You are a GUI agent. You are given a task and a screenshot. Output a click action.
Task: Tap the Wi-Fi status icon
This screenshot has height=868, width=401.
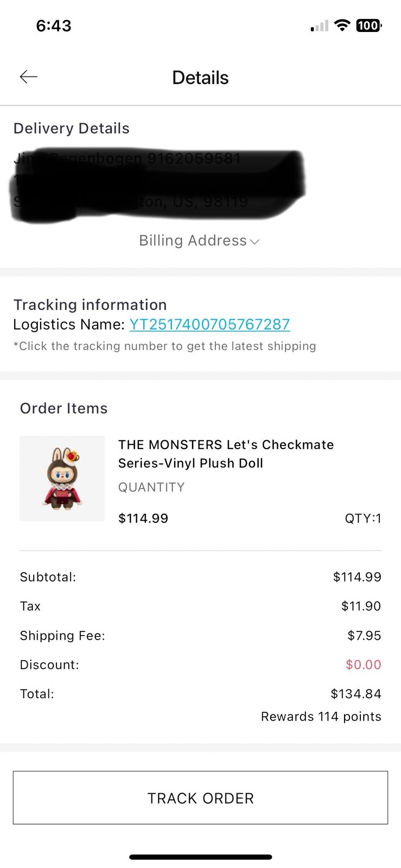(342, 25)
